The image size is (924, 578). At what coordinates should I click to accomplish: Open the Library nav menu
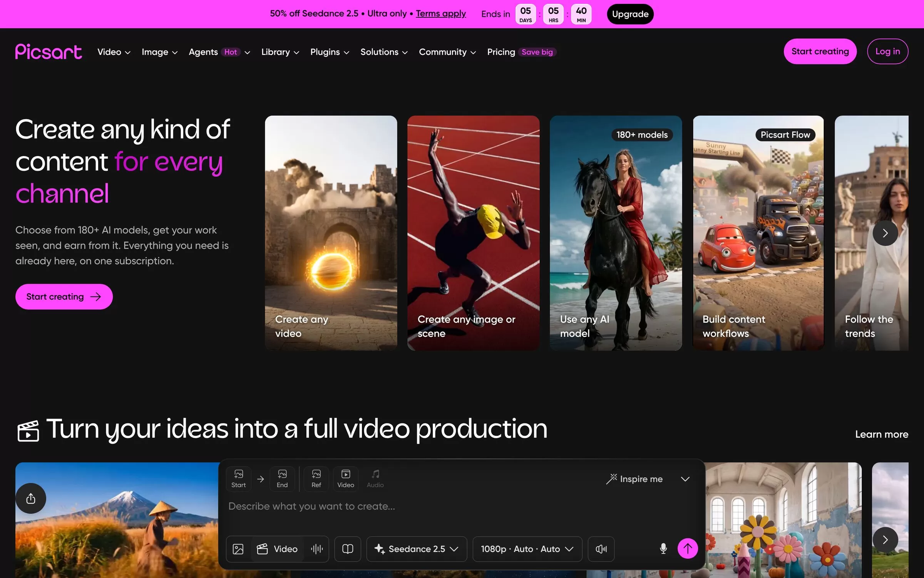pyautogui.click(x=280, y=52)
